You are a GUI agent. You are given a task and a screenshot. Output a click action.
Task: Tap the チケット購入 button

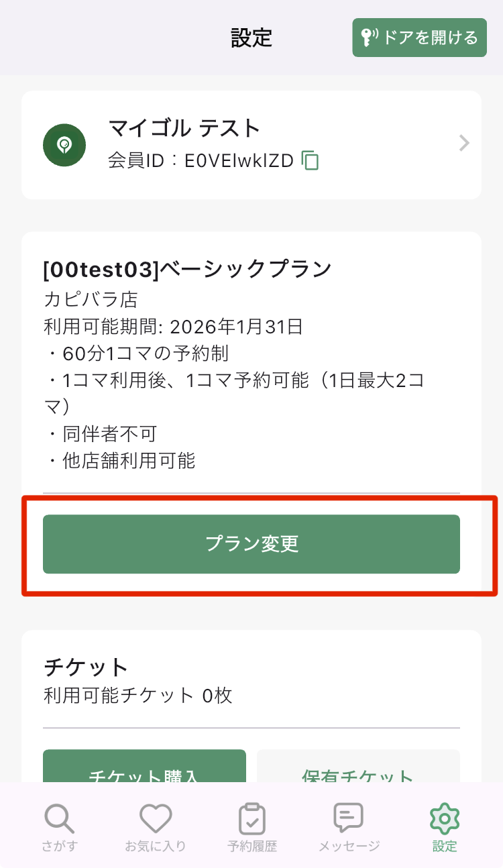click(144, 771)
